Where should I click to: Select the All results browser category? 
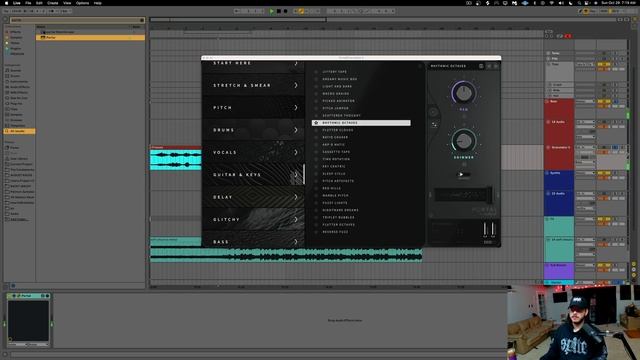coord(19,131)
